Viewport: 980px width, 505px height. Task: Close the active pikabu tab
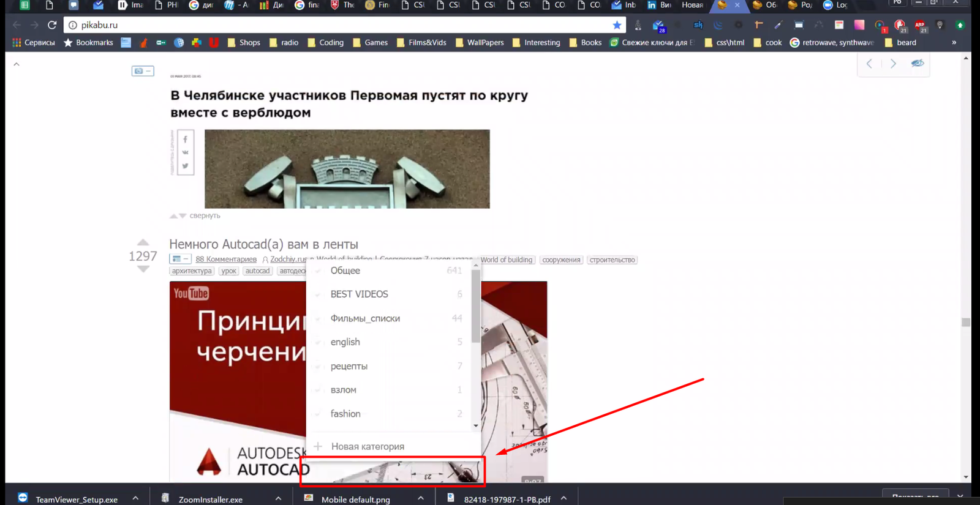point(737,5)
